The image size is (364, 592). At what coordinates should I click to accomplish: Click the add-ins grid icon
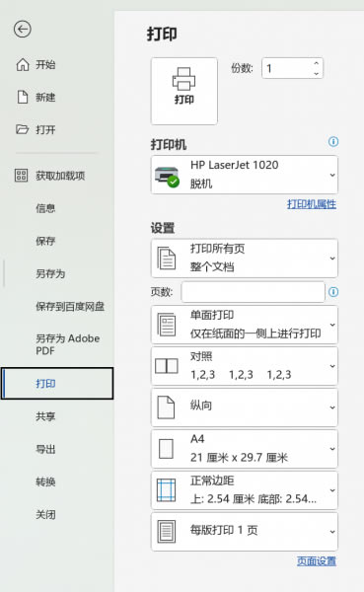pos(21,176)
